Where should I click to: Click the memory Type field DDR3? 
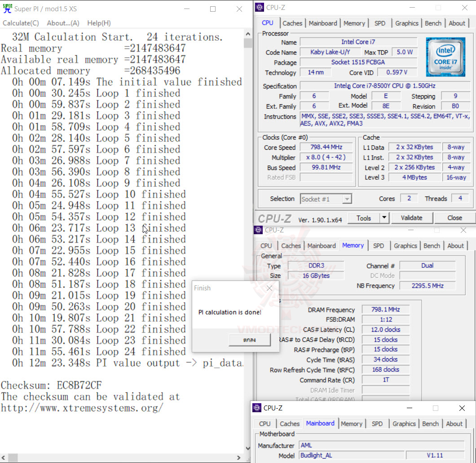point(316,266)
